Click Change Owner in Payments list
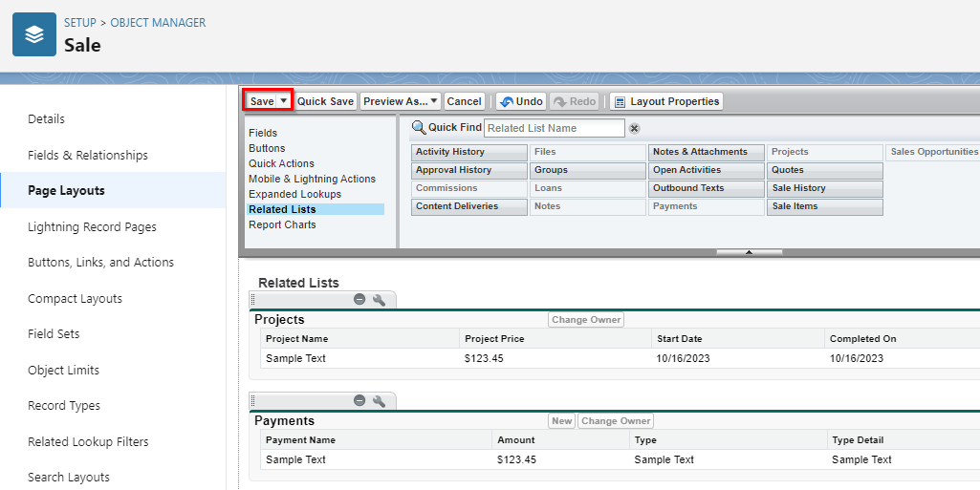 617,420
